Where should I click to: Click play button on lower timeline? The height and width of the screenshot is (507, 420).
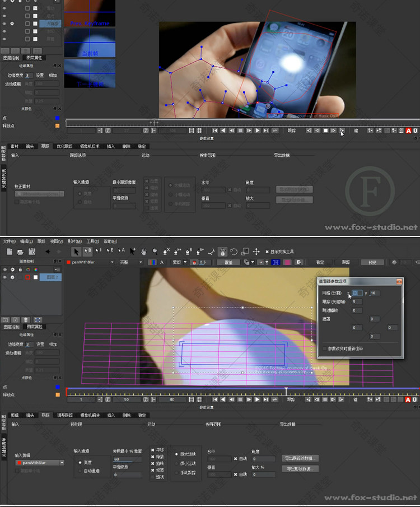pyautogui.click(x=257, y=399)
